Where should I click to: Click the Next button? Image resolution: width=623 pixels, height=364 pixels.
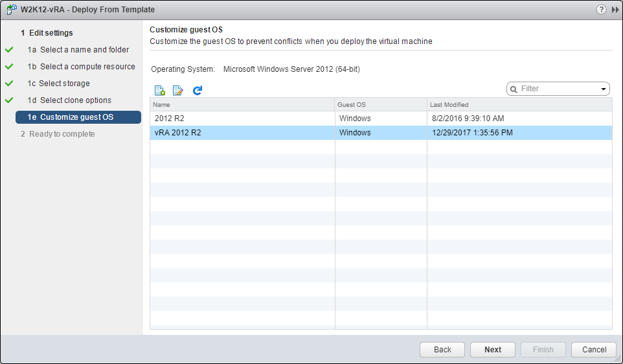point(493,350)
